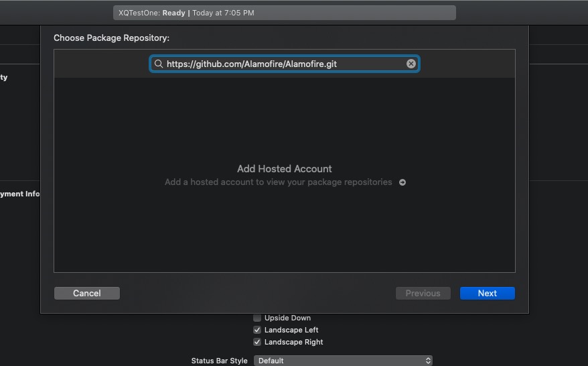Uncheck the Landscape Left checkbox
Viewport: 588px width, 366px height.
(x=257, y=330)
